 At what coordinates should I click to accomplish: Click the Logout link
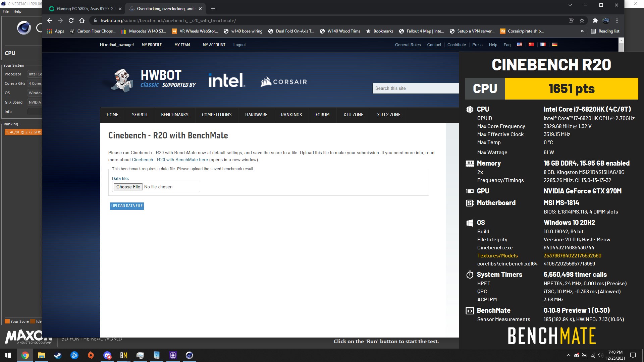point(239,45)
